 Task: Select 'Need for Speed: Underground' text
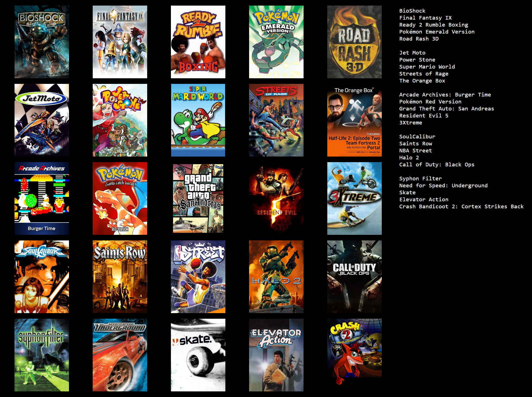click(443, 186)
